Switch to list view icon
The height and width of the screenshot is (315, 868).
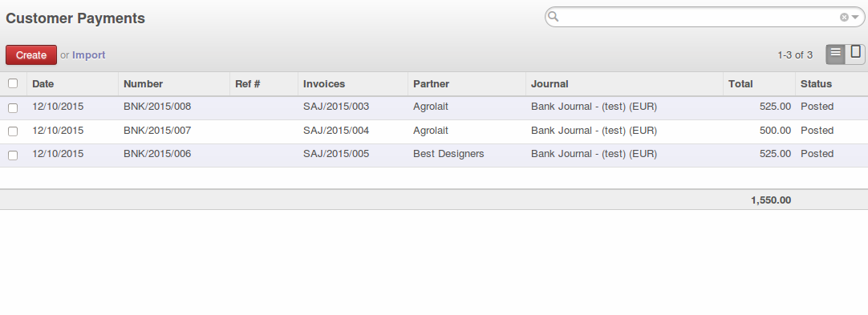pyautogui.click(x=835, y=55)
